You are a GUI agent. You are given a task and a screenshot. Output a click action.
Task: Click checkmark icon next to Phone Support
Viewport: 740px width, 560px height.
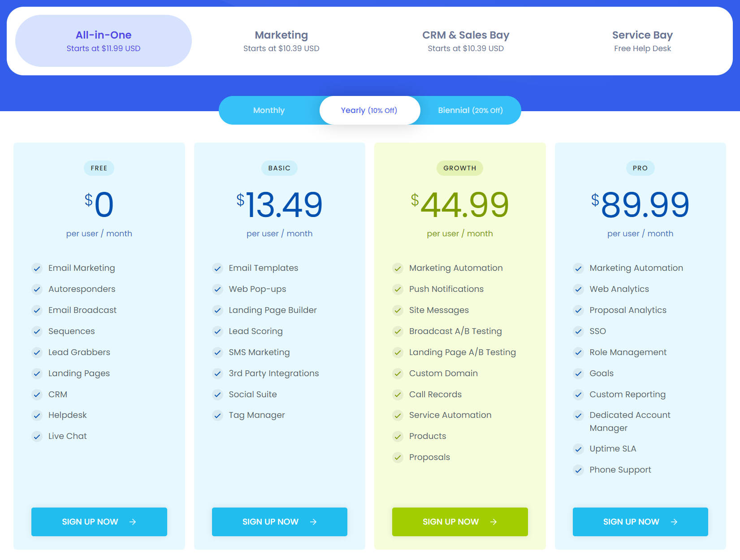[x=579, y=470]
